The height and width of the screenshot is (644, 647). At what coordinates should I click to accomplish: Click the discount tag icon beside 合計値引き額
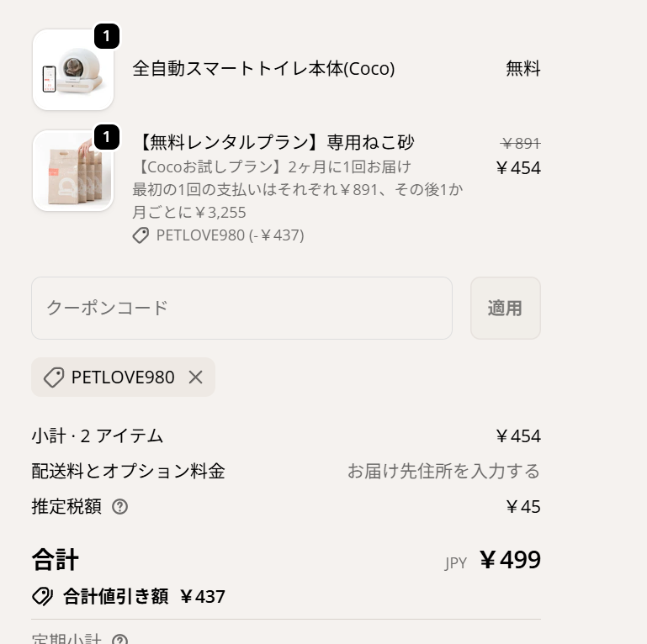[42, 596]
